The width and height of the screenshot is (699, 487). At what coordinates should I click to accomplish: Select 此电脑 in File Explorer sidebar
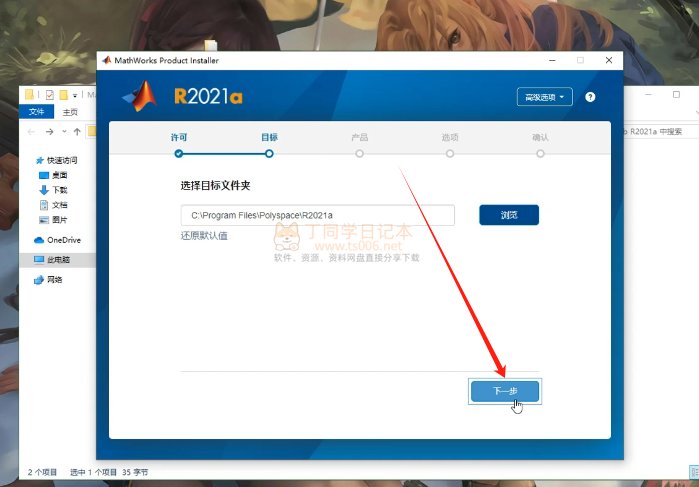52,260
